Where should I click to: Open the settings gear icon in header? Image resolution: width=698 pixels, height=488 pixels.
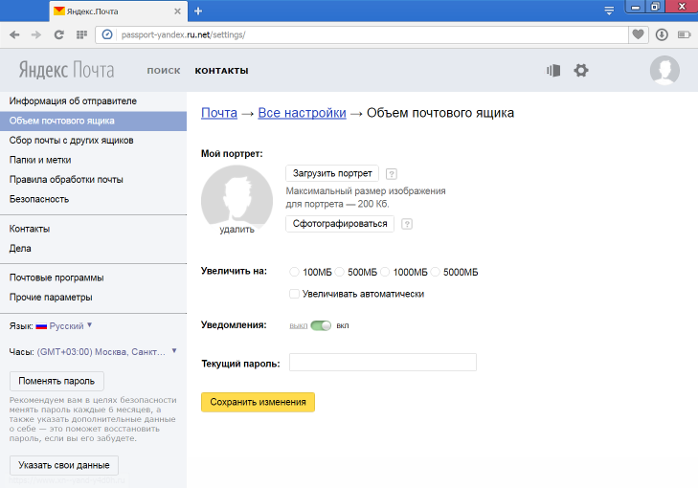pos(581,70)
